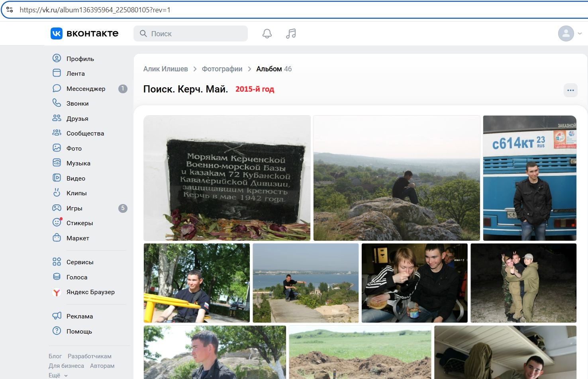Click the album title Поиск. Керч. Май.
Image resolution: width=588 pixels, height=379 pixels.
[x=186, y=89]
